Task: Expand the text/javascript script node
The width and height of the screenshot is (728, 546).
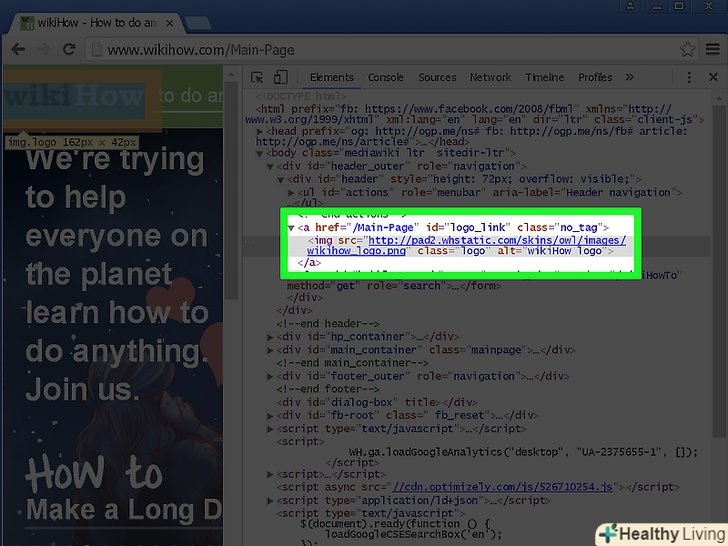Action: pyautogui.click(x=270, y=429)
